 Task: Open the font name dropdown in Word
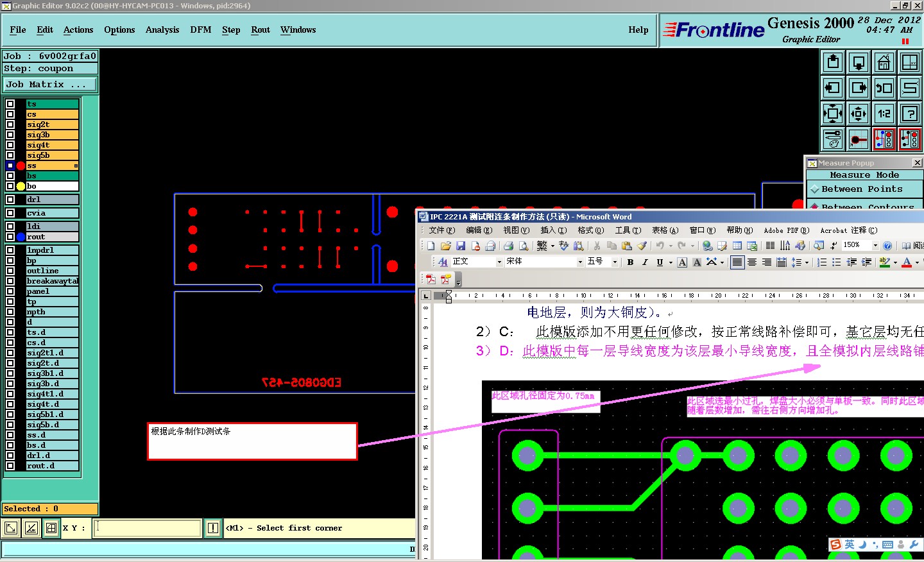coord(580,262)
